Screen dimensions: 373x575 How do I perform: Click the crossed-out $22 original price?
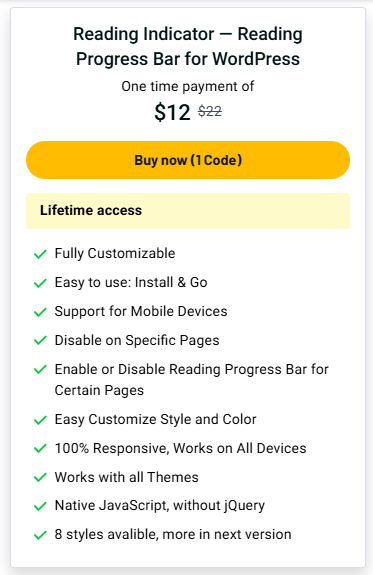[210, 111]
